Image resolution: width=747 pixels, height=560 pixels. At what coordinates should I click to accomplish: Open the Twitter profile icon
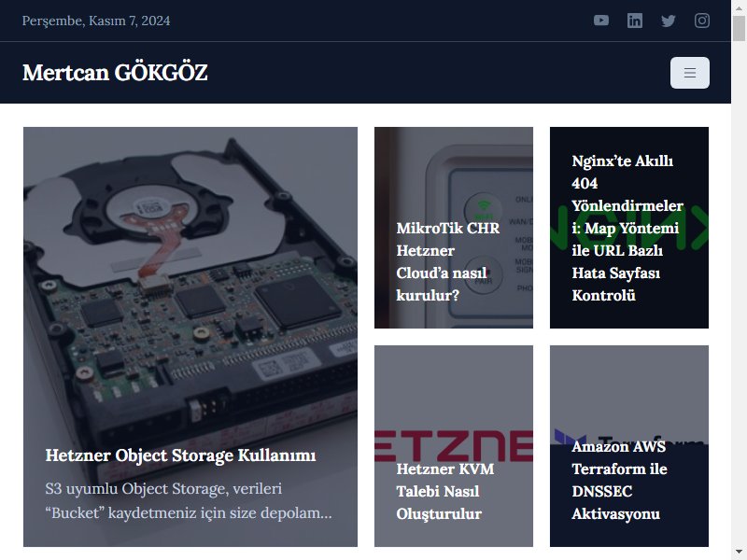click(668, 21)
